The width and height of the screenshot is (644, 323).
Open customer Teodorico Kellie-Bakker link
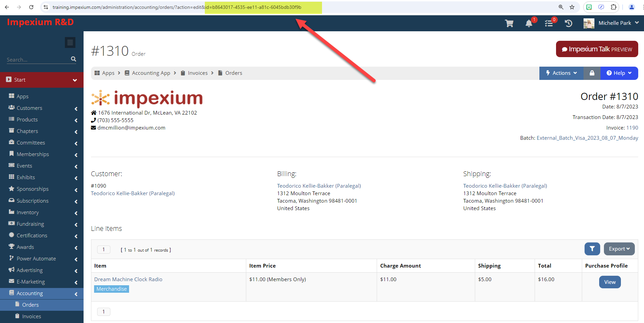click(133, 193)
